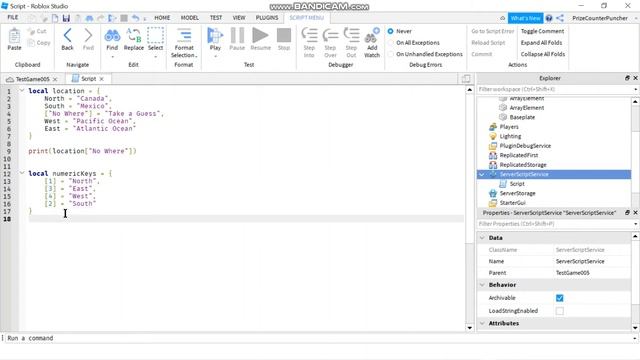Open the Play dropdown arrow
640x360 pixels.
[x=215, y=56]
